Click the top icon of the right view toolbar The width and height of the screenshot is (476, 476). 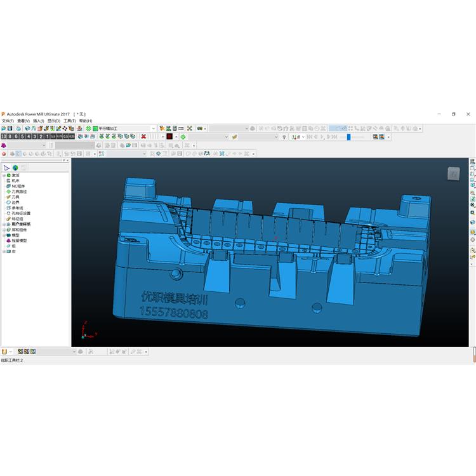(x=472, y=162)
